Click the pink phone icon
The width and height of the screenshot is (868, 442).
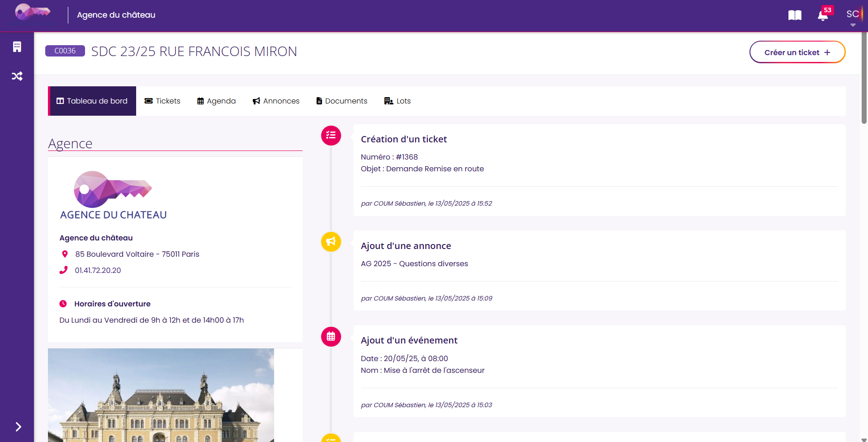[64, 270]
